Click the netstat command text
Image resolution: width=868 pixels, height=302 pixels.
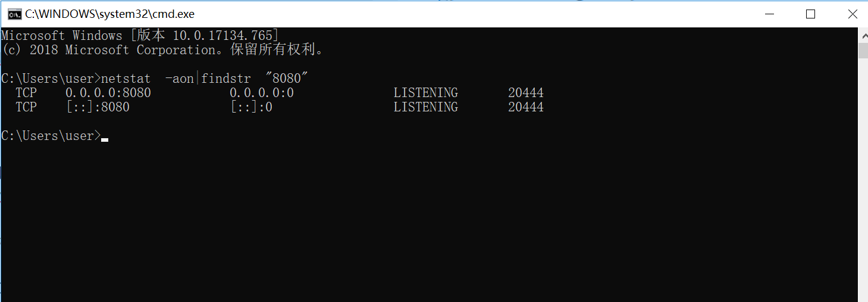click(x=126, y=79)
